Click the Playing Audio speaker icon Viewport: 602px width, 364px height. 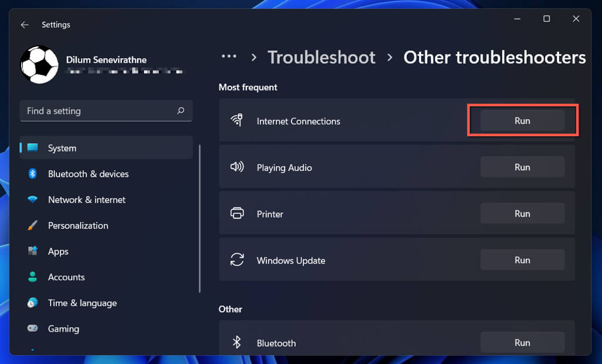coord(237,167)
